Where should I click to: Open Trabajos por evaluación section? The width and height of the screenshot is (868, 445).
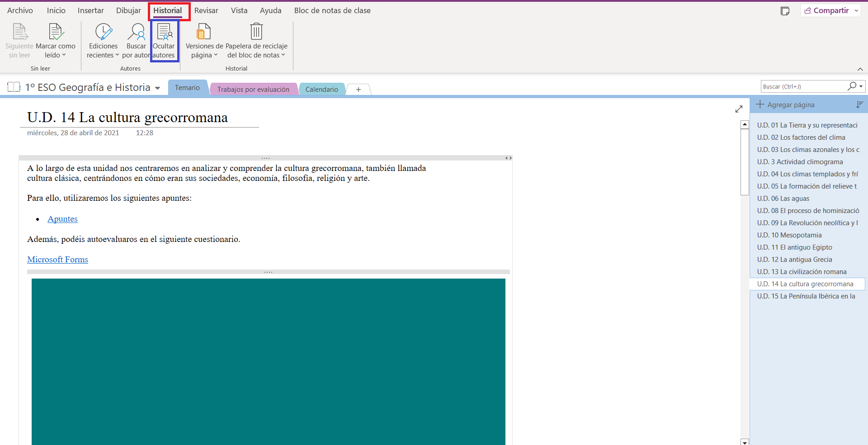[253, 89]
